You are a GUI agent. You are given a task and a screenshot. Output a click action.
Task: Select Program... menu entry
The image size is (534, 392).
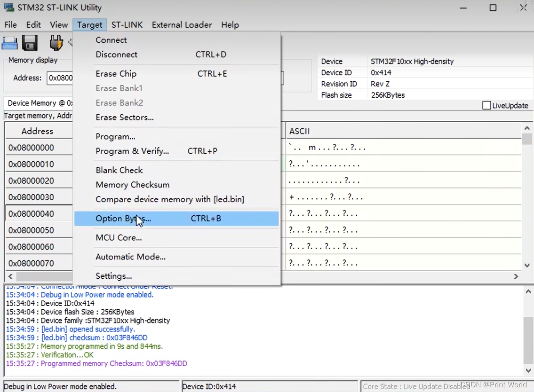pyautogui.click(x=176, y=136)
